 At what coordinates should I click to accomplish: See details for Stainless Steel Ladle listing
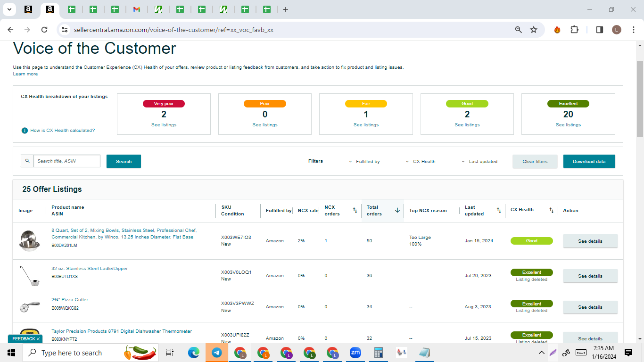tap(590, 276)
